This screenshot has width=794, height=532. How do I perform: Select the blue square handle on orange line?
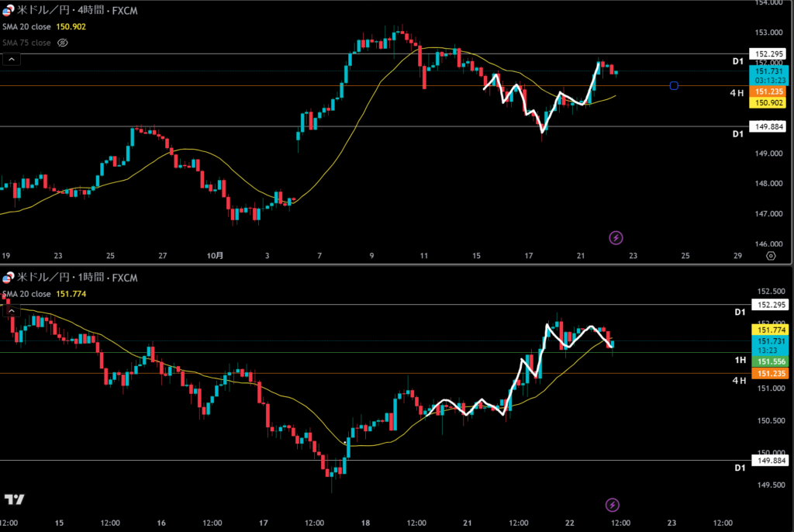pos(673,85)
